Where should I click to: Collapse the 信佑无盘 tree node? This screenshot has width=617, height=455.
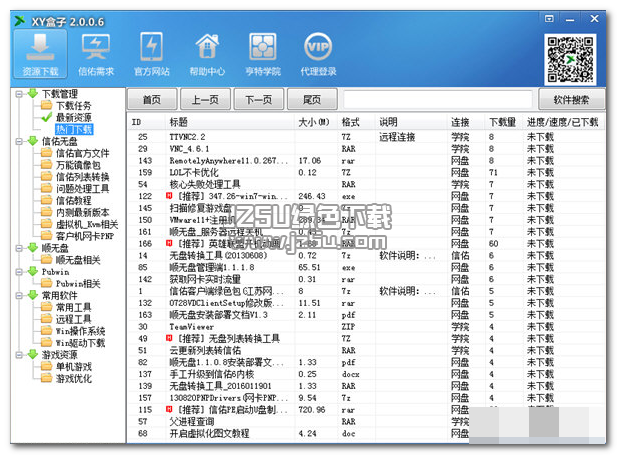[18, 141]
